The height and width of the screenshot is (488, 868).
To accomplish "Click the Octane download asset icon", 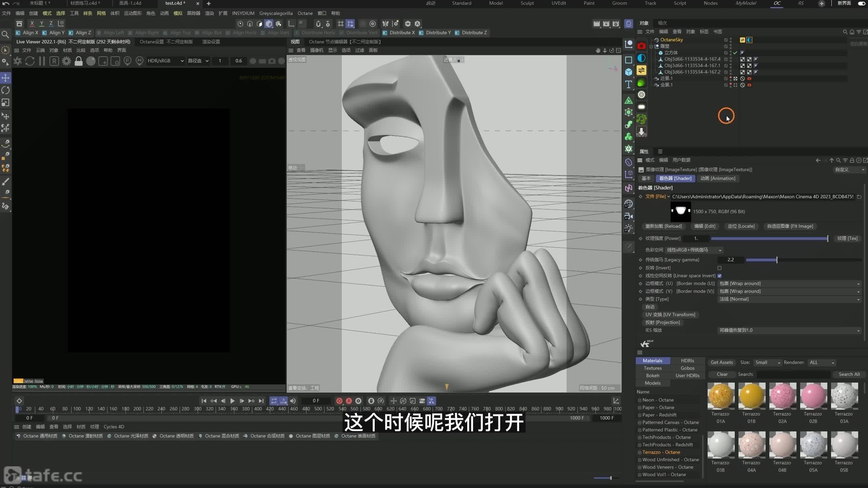I will (641, 131).
